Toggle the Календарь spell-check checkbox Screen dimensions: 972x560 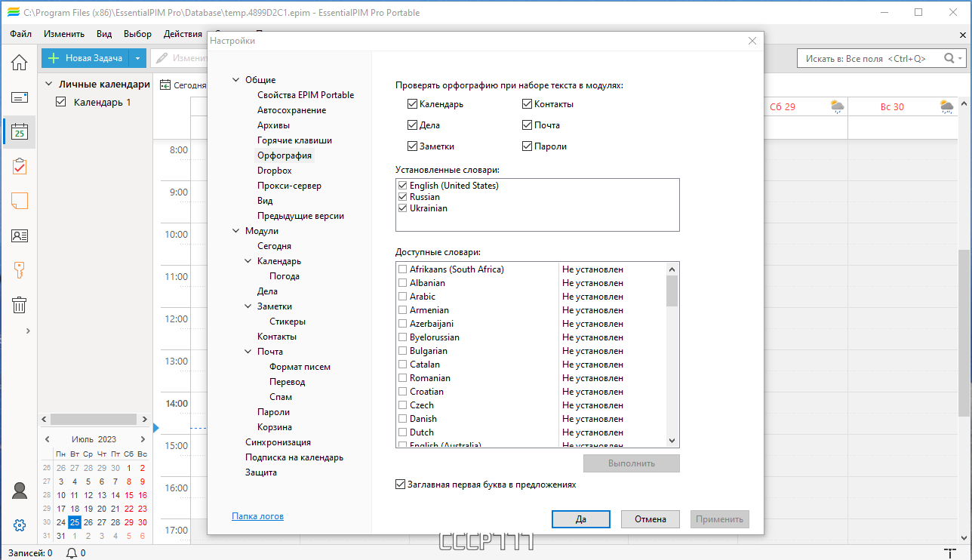pyautogui.click(x=412, y=104)
